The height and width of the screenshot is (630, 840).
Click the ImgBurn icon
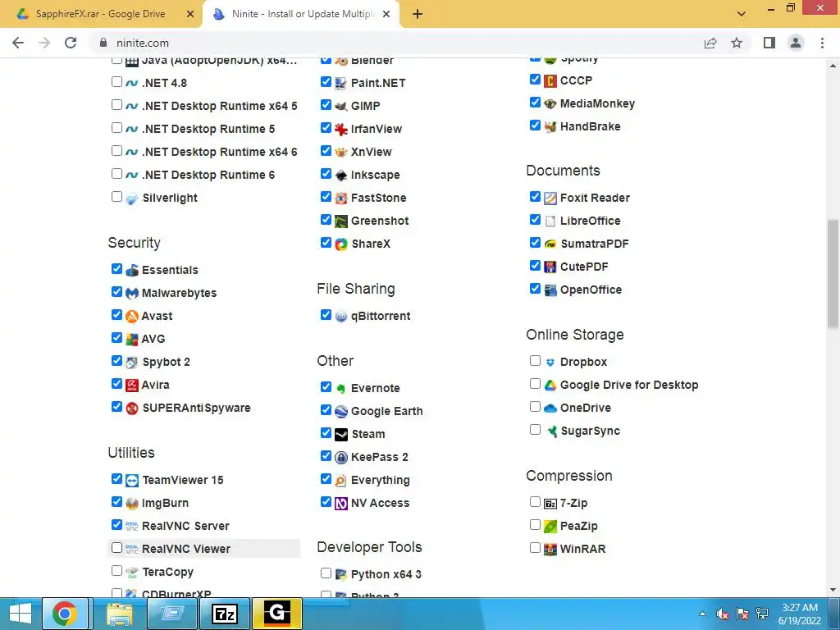point(132,503)
